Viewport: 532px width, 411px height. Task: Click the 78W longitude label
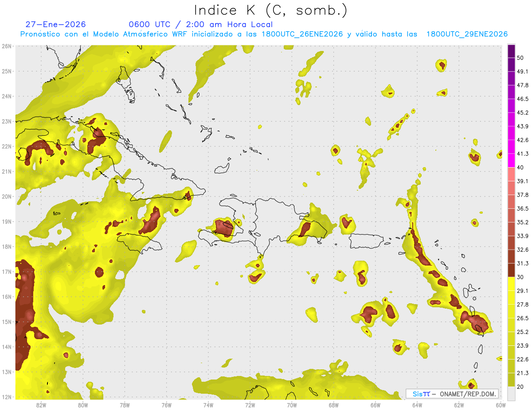coord(125,405)
